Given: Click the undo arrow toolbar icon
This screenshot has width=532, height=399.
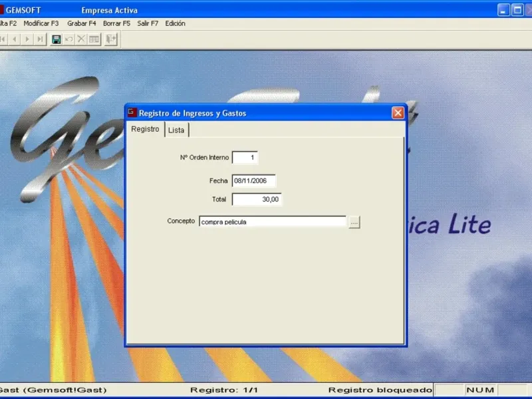Looking at the screenshot, I should 69,39.
